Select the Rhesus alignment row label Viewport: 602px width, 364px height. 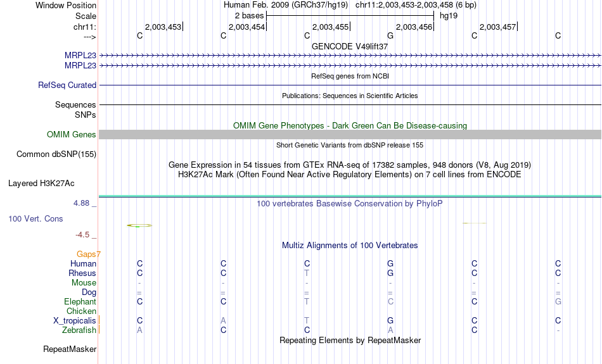(82, 273)
